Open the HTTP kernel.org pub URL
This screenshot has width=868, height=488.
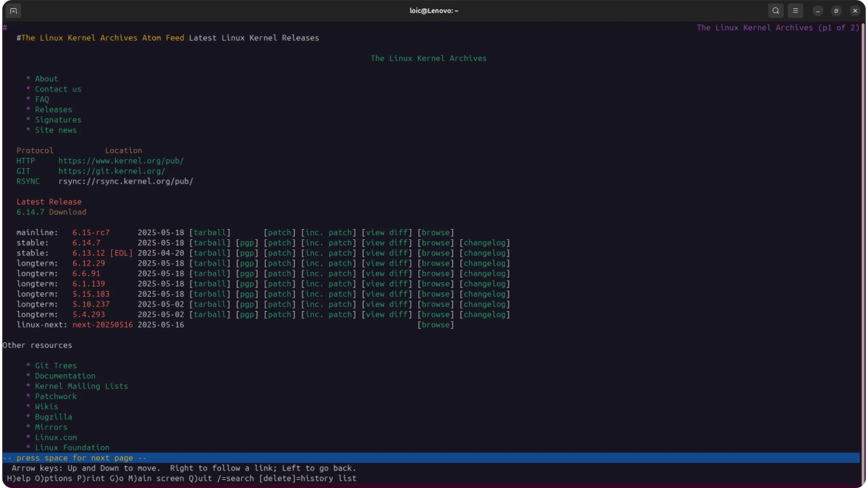point(121,161)
